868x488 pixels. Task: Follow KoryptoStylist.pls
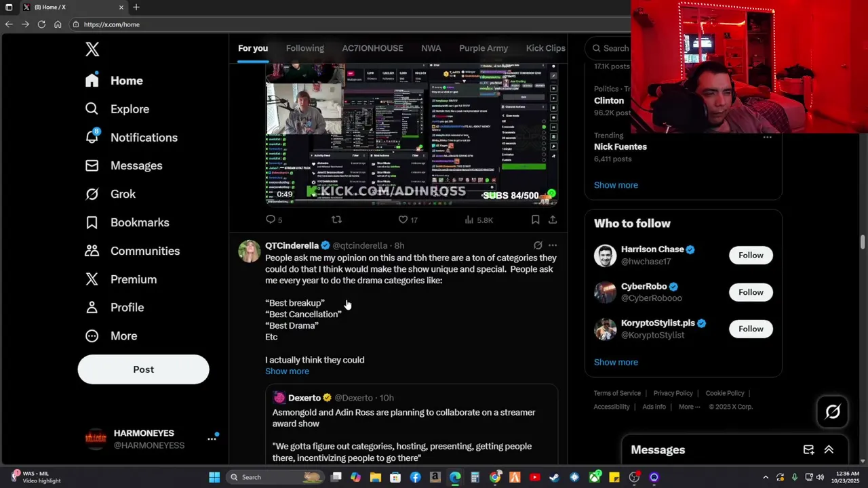click(x=751, y=329)
